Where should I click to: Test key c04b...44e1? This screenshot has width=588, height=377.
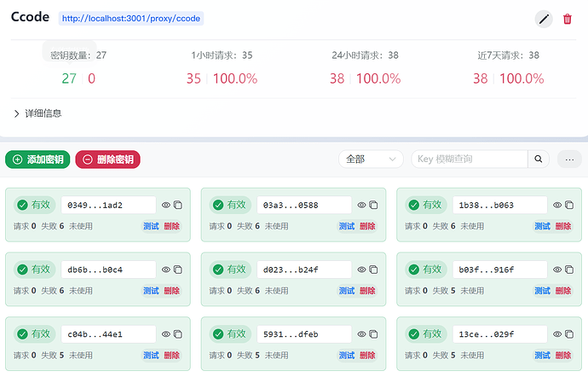(151, 355)
